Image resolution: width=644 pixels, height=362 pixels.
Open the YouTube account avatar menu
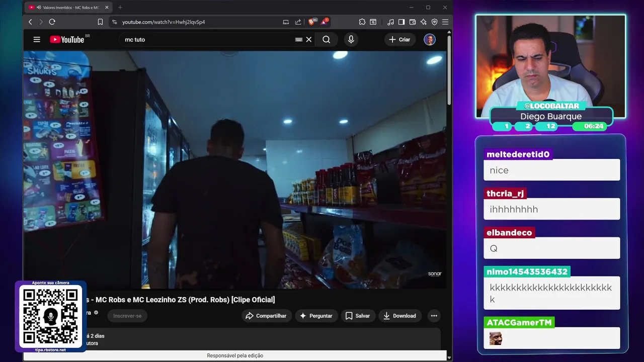pyautogui.click(x=430, y=39)
